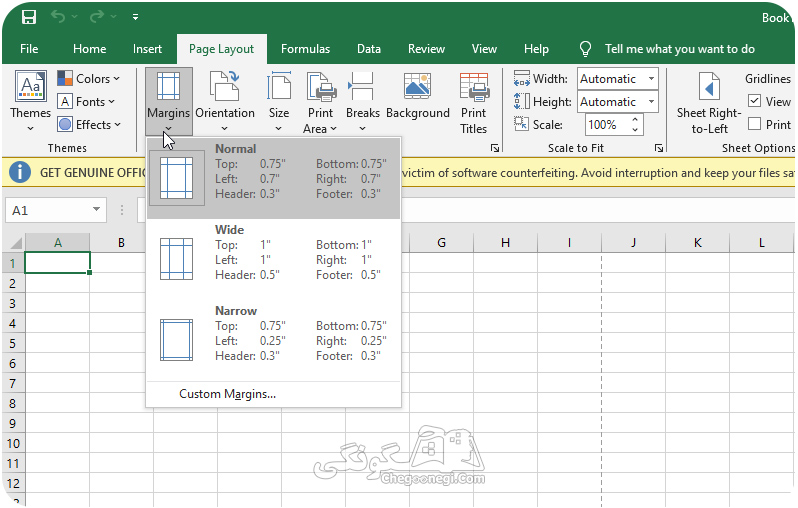Enable the Gridlines Print checkbox
Viewport: 798px width, 508px height.
(x=754, y=124)
